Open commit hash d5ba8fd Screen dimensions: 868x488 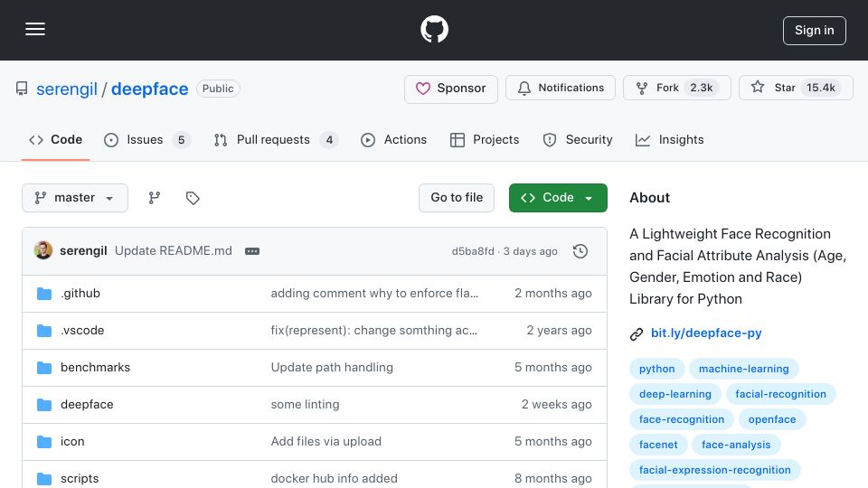[473, 251]
